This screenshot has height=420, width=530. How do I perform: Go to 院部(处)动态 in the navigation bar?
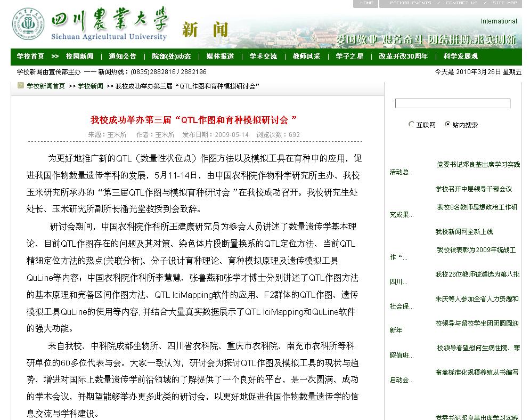tap(171, 56)
